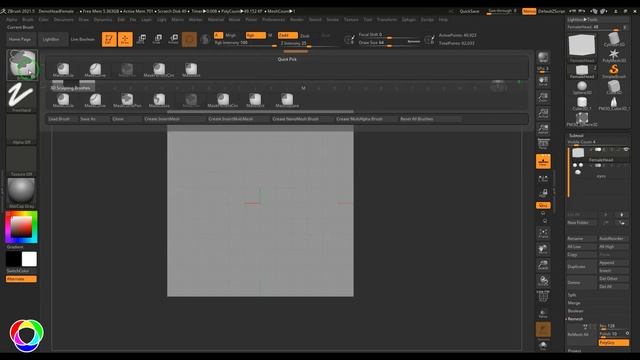Open the Brush menu
The height and width of the screenshot is (360, 640).
(28, 20)
